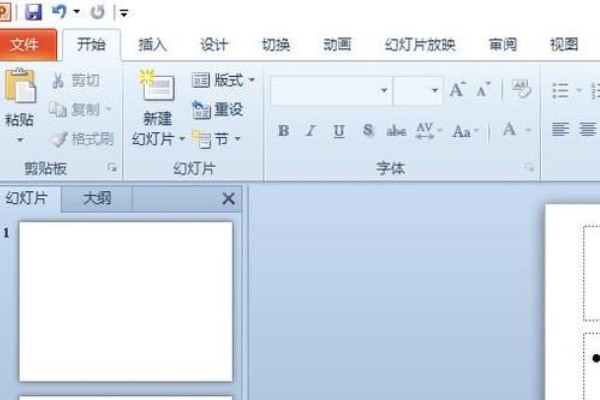Clear all formatting with eraser icon
This screenshot has width=600, height=400.
[521, 89]
